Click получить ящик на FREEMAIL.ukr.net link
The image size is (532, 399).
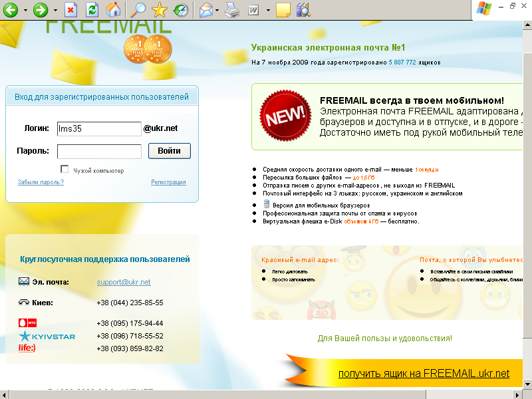point(424,374)
